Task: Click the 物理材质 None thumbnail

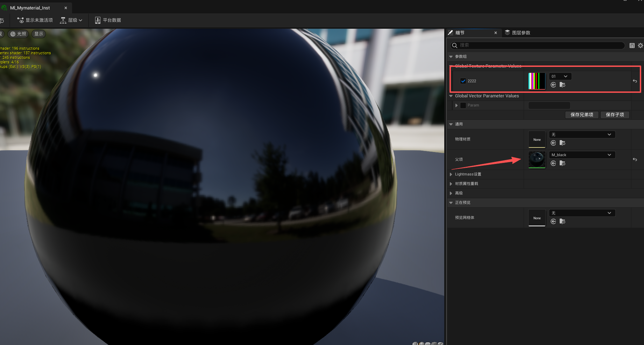Action: click(537, 139)
